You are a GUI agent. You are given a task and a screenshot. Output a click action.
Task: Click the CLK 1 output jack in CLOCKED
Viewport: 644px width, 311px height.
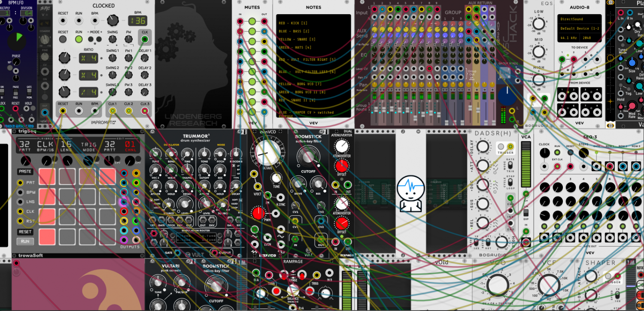click(112, 111)
